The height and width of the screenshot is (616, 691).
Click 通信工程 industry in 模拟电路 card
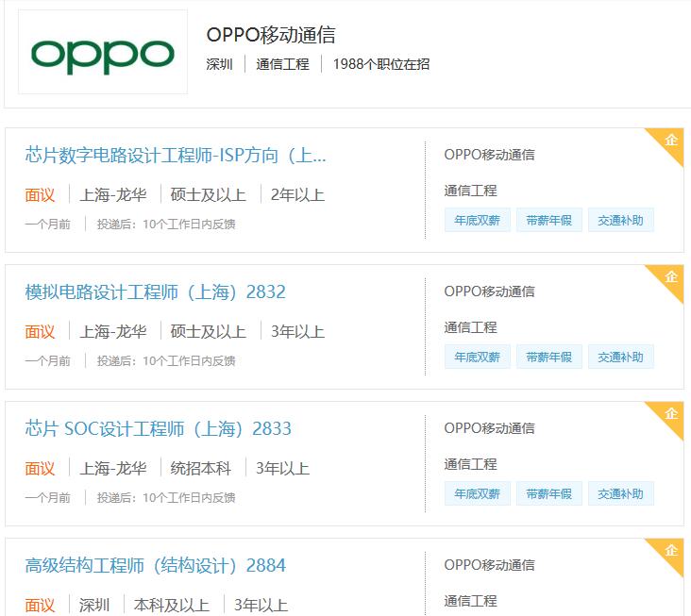[x=470, y=327]
